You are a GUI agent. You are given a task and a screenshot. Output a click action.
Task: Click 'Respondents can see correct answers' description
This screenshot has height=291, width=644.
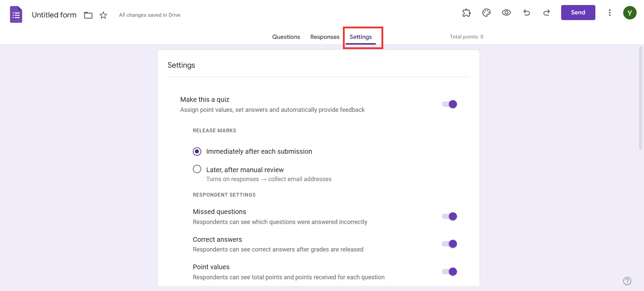(278, 249)
